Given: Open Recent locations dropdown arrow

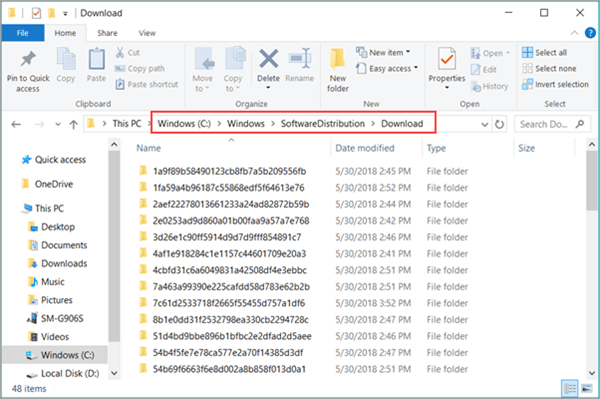Looking at the screenshot, I should [x=58, y=125].
